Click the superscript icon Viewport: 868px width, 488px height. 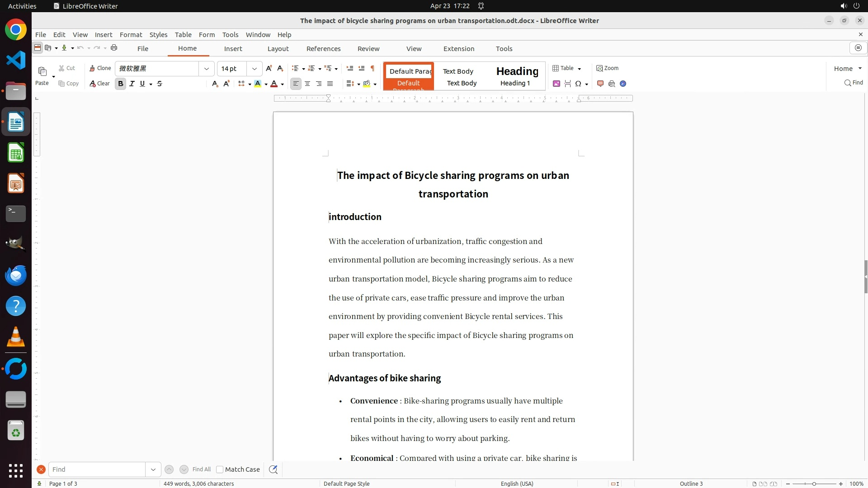pos(226,84)
